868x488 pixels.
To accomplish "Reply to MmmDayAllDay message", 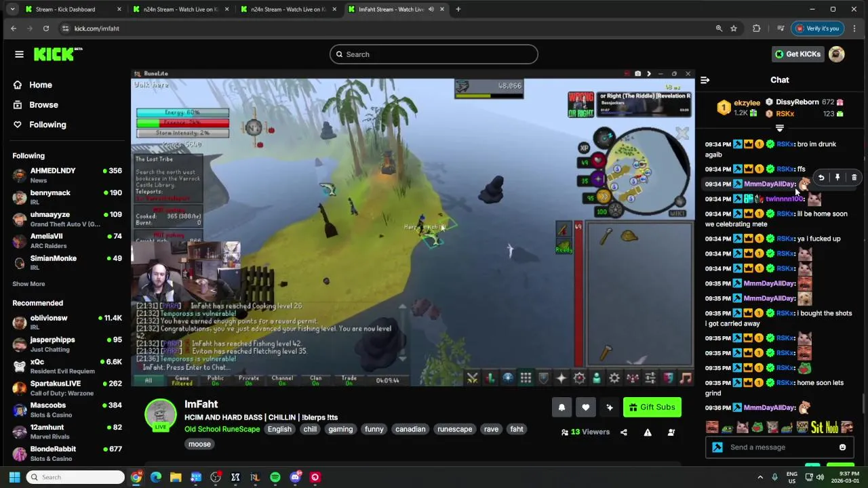I will [821, 178].
